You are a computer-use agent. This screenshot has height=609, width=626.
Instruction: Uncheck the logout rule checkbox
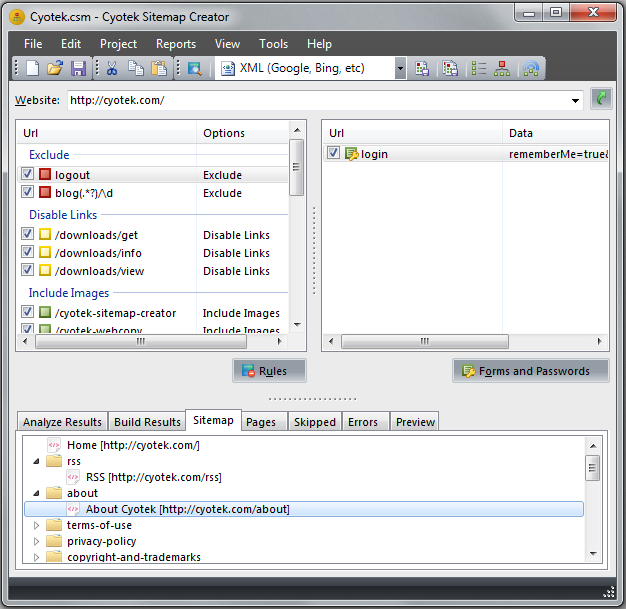27,174
